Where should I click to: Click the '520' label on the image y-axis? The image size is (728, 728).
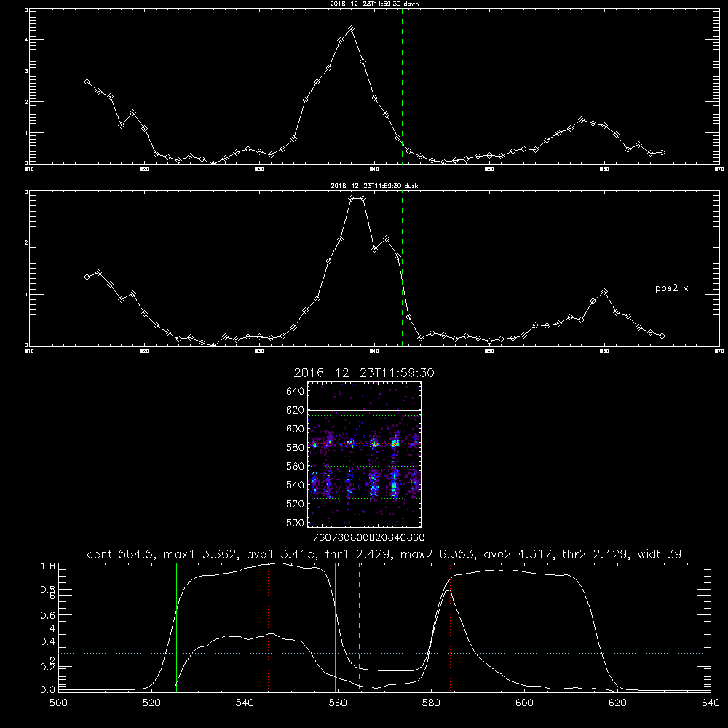tap(296, 504)
